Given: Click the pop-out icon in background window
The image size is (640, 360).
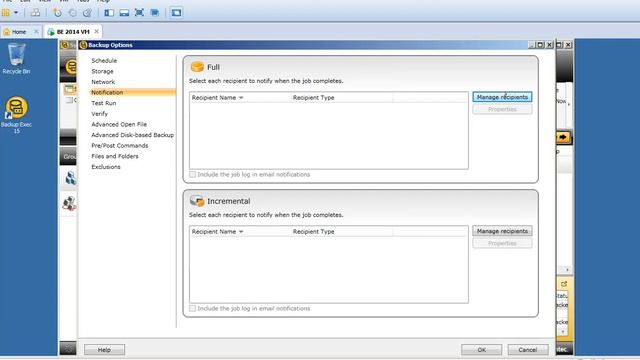Looking at the screenshot, I should pyautogui.click(x=564, y=284).
